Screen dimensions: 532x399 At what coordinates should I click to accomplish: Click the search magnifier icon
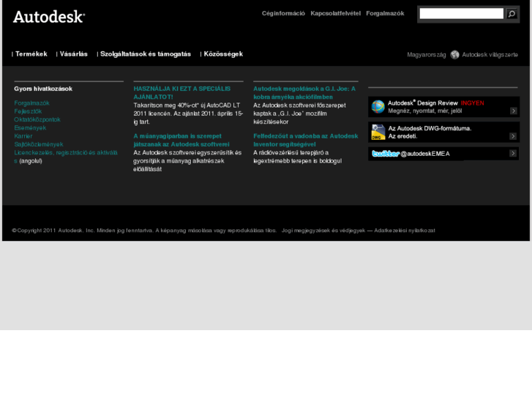[512, 14]
